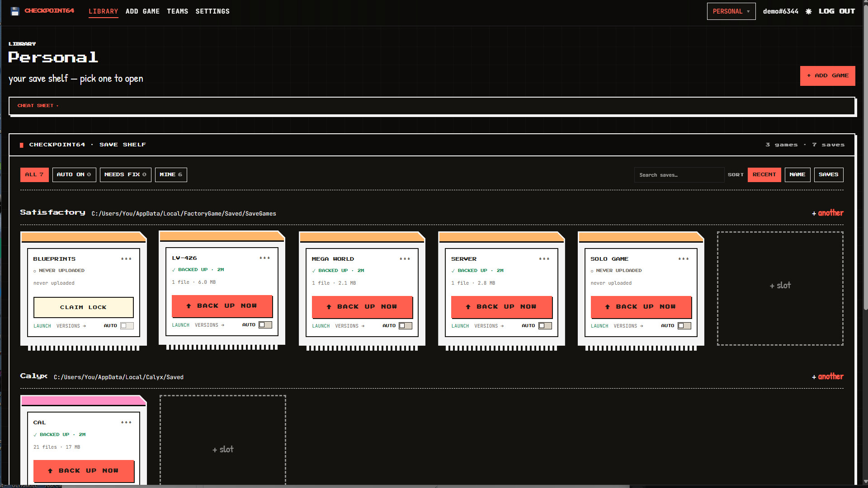Sort by SAVES count
868x488 pixels.
(828, 175)
